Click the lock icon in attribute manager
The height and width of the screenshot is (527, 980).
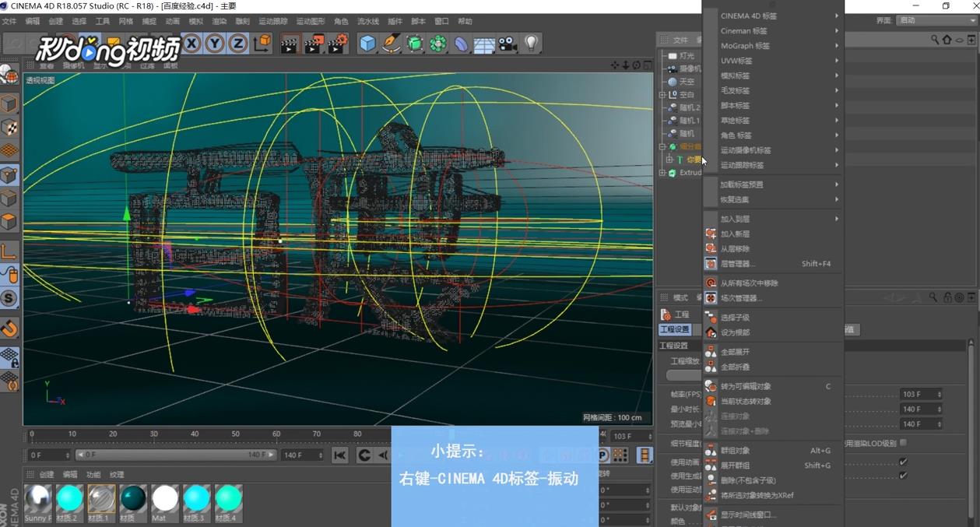(x=947, y=297)
